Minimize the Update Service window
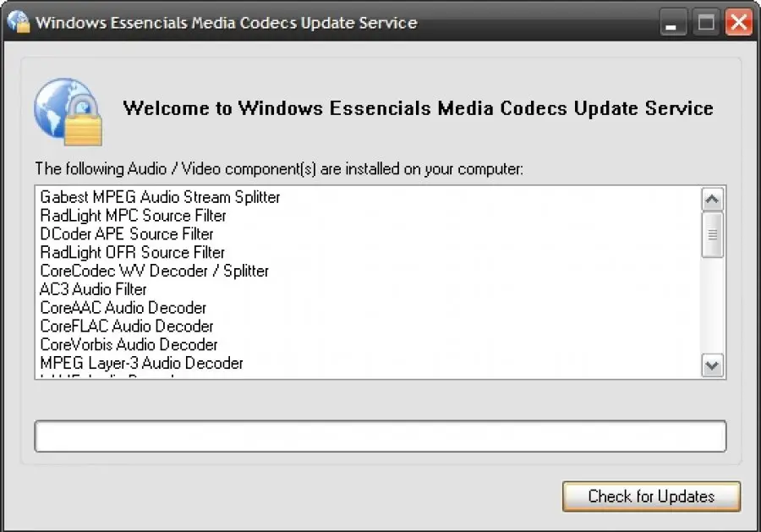 tap(672, 23)
